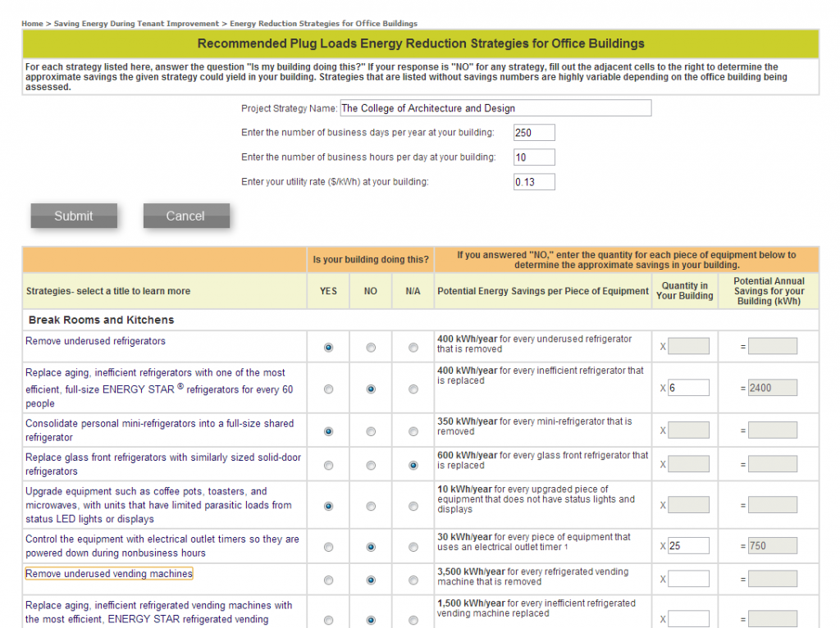Select N/A for Consolidate personal mini-refrigerators
The height and width of the screenshot is (628, 840).
click(x=413, y=431)
